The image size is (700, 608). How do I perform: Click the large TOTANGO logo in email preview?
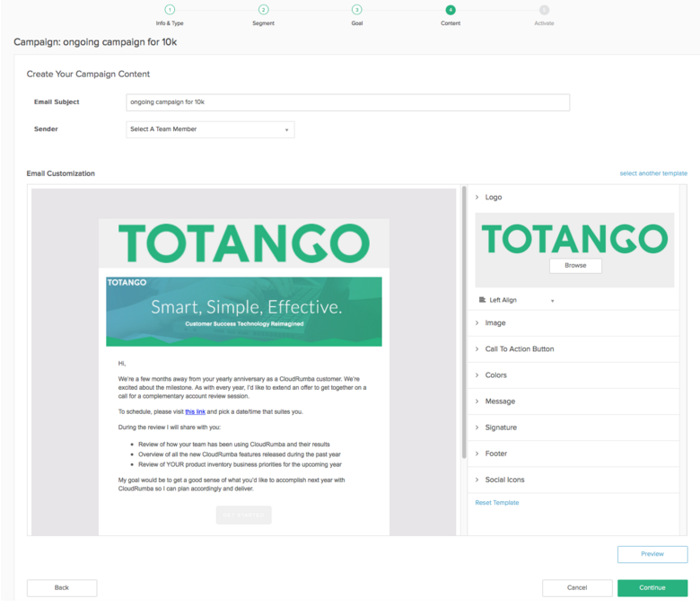click(244, 243)
